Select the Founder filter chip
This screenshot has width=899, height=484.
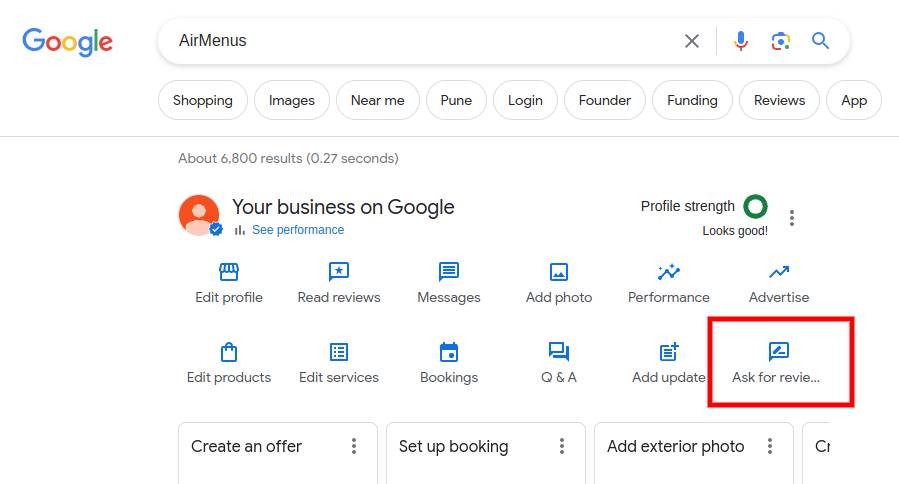[x=605, y=100]
